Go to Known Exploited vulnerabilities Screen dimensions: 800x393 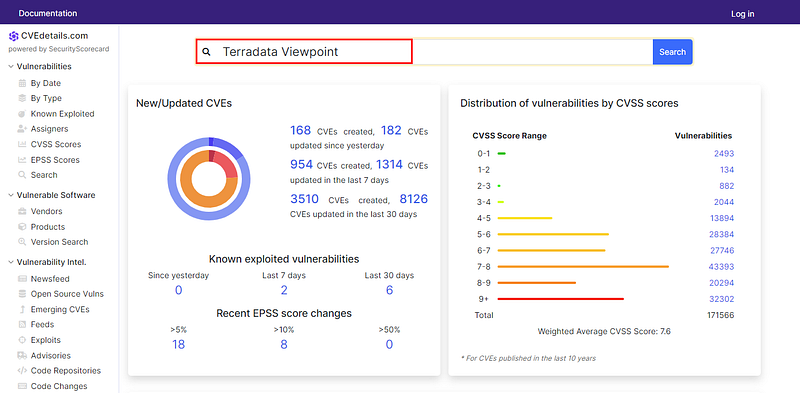(62, 114)
